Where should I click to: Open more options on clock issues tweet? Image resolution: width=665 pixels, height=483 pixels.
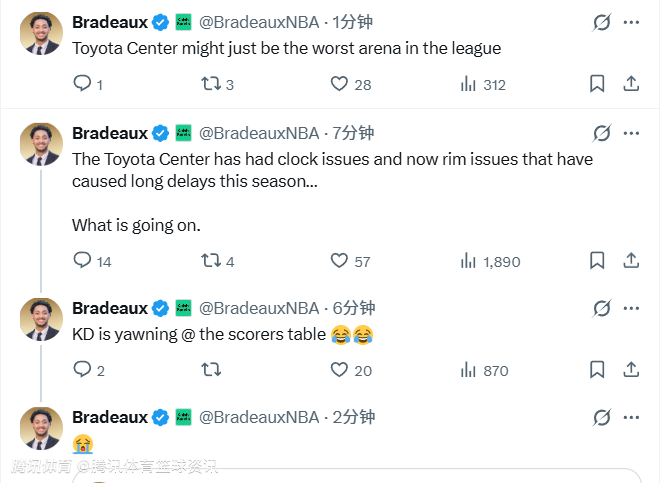631,133
